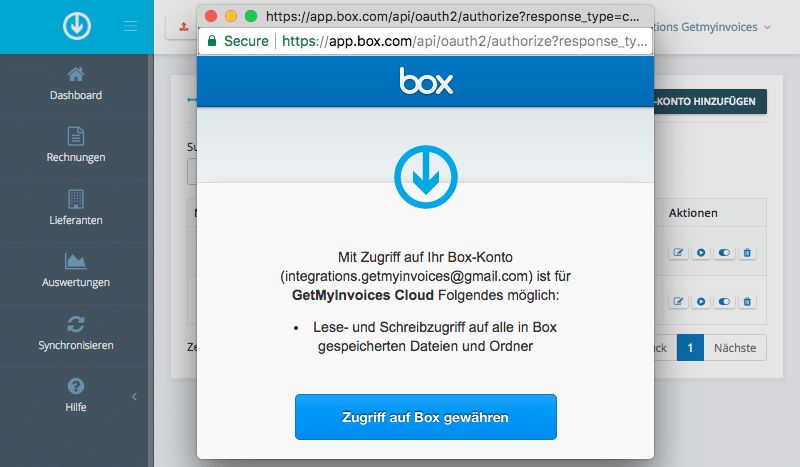800x467 pixels.
Task: Click the GetMyInvoices Cloud bold text
Action: [363, 295]
